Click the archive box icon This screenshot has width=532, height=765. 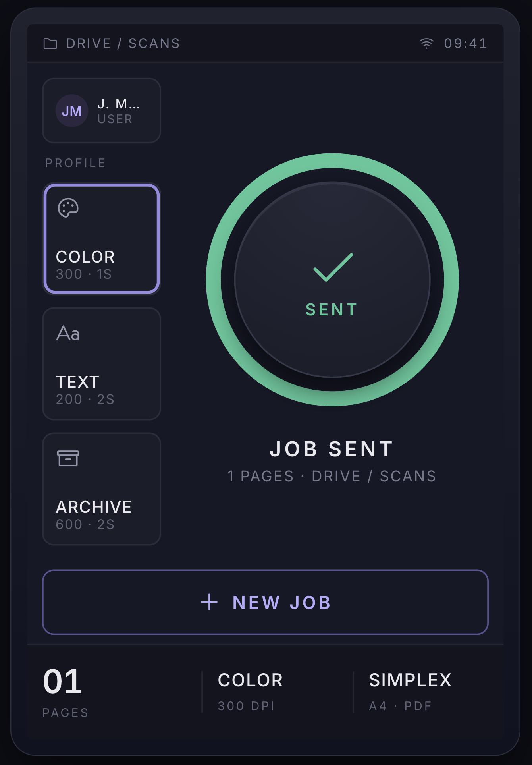tap(68, 458)
